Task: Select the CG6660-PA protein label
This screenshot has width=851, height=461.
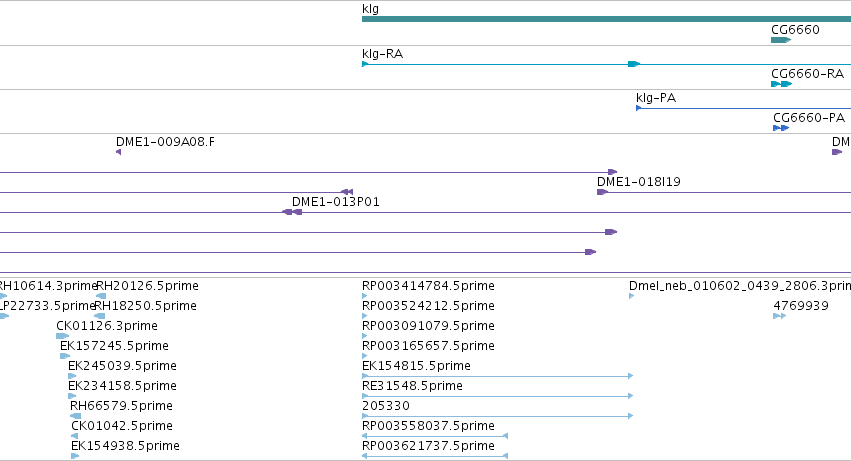Action: tap(809, 118)
